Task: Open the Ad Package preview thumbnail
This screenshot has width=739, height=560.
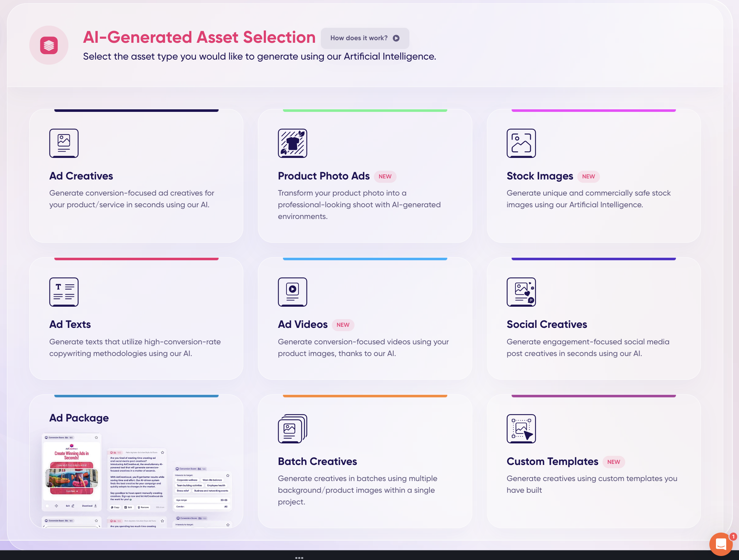Action: click(x=137, y=479)
